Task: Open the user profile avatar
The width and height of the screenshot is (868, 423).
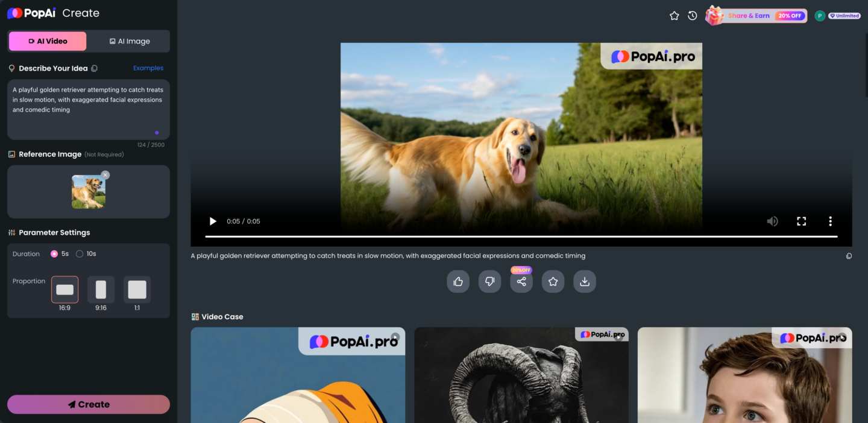Action: pos(820,16)
